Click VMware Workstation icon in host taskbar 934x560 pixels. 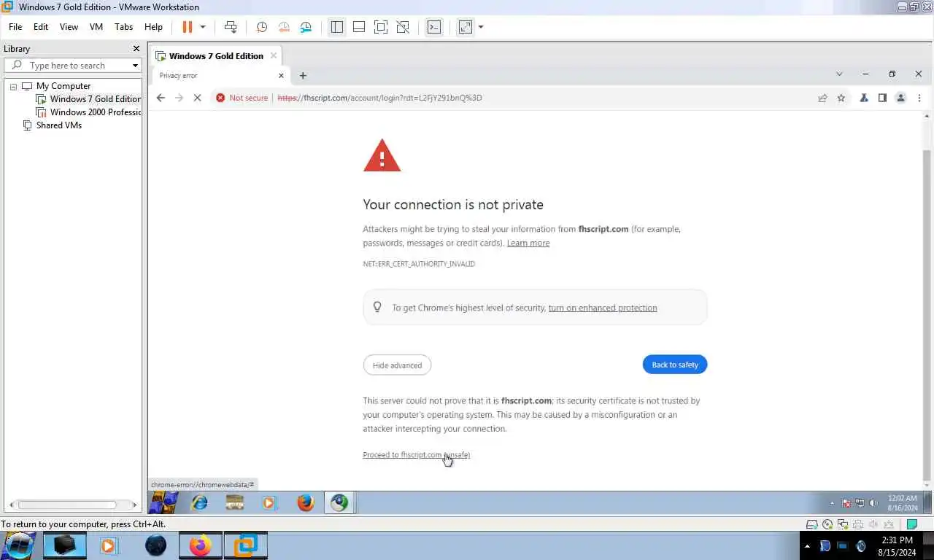(x=245, y=545)
